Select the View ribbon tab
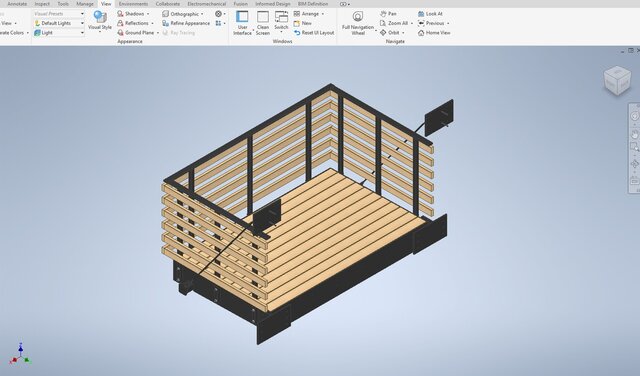The image size is (640, 376). tap(106, 4)
